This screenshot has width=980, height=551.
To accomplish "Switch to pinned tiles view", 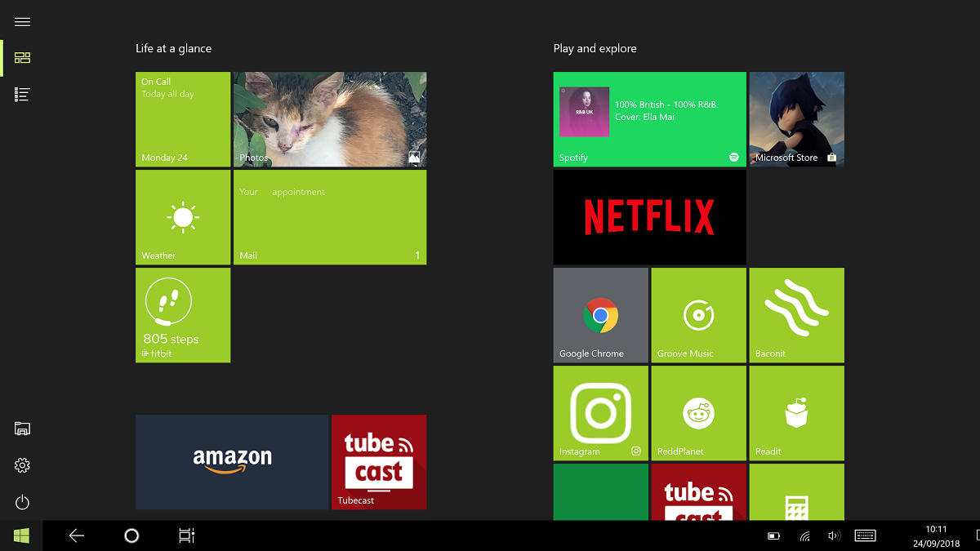I will pos(22,58).
